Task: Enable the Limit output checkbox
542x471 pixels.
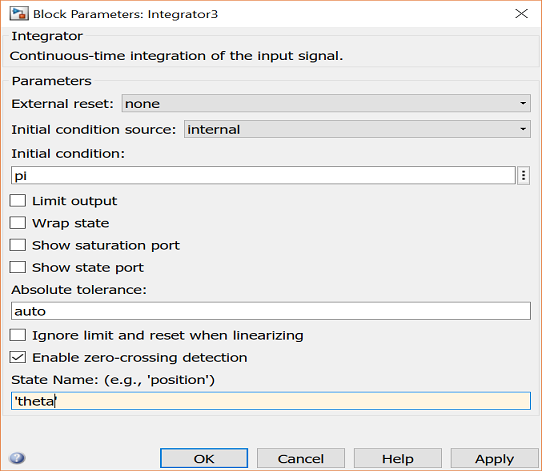Action: coord(18,201)
